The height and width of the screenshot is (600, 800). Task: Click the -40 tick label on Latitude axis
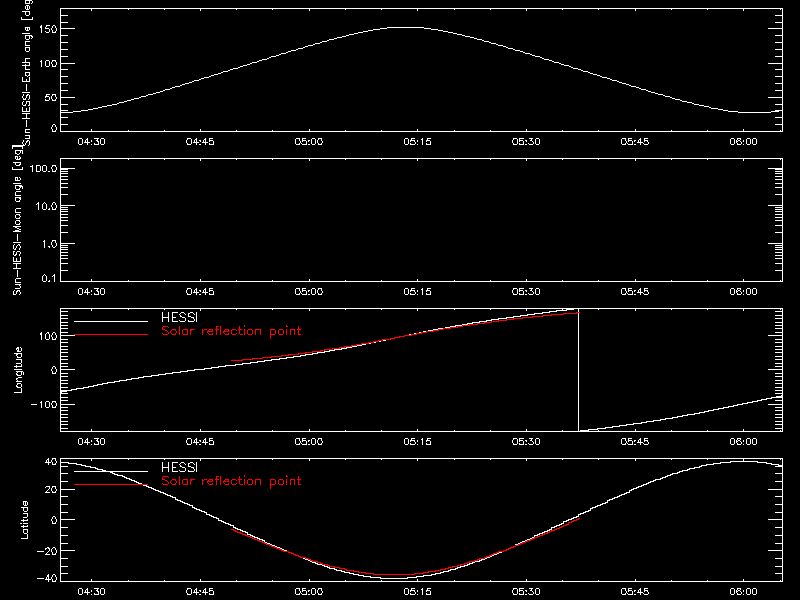coord(47,579)
